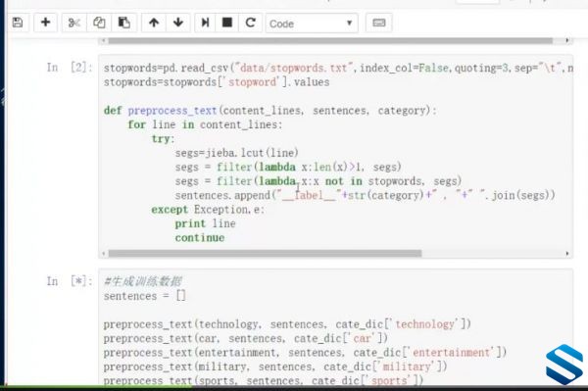Click the horizontal scrollbar thumb under cell 2
This screenshot has width=588, height=391.
(266, 254)
